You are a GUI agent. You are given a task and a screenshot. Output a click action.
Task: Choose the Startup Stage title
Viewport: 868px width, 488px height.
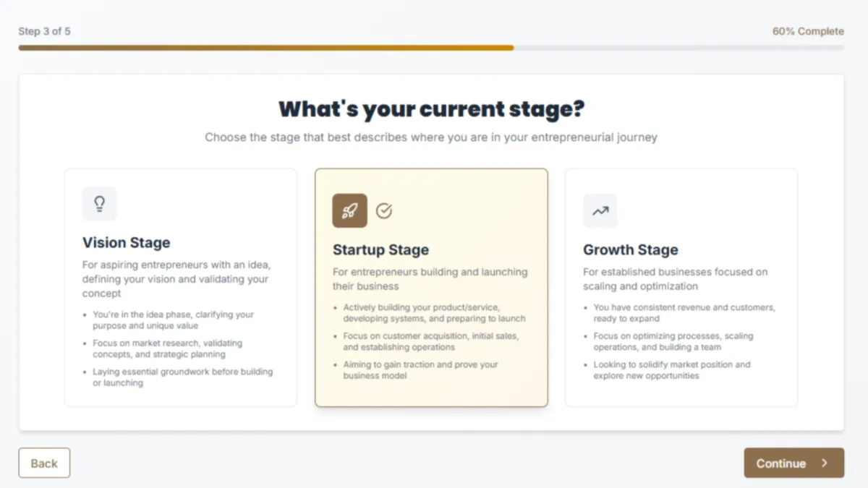tap(380, 250)
